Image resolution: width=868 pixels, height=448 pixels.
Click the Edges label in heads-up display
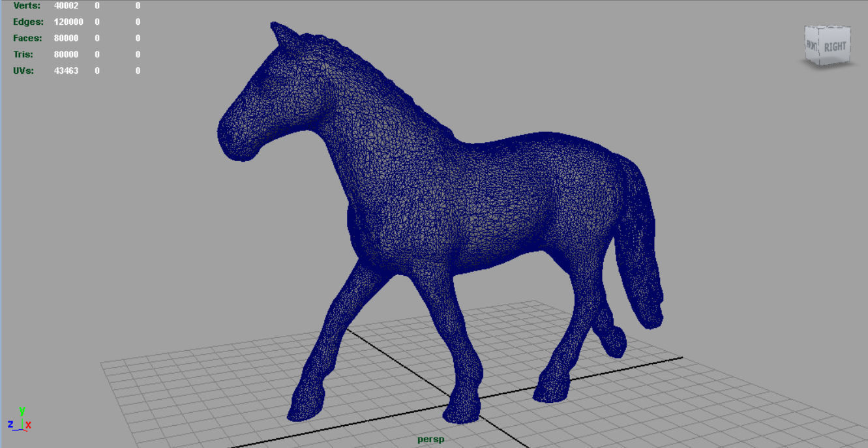point(28,22)
